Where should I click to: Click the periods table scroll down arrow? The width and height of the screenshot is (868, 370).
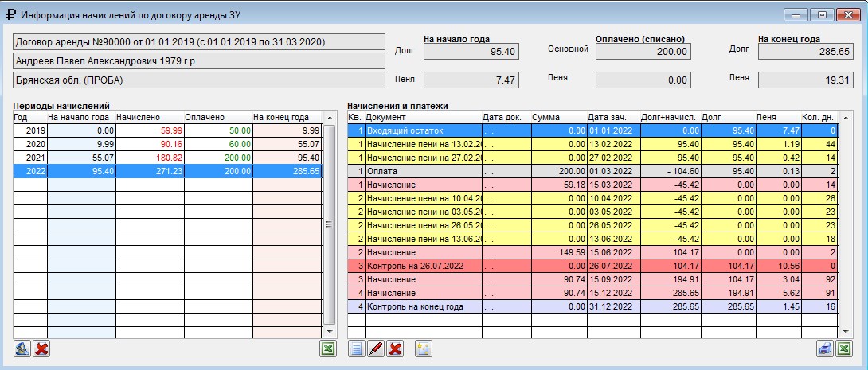[x=329, y=331]
